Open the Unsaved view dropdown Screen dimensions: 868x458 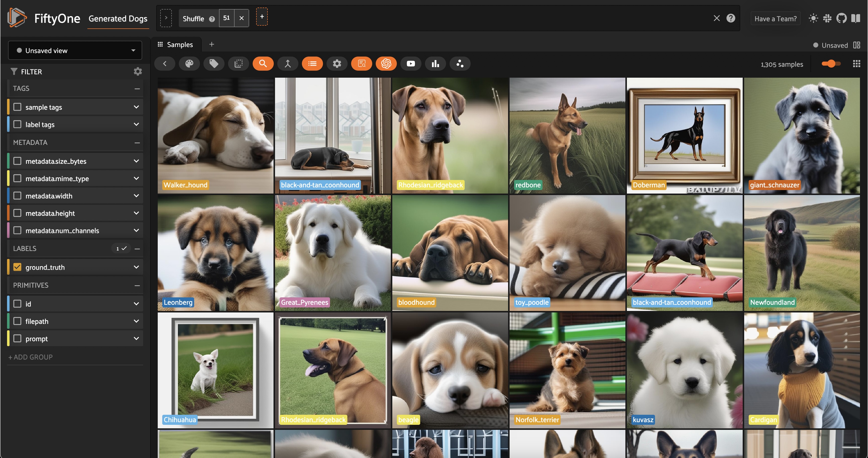point(75,50)
